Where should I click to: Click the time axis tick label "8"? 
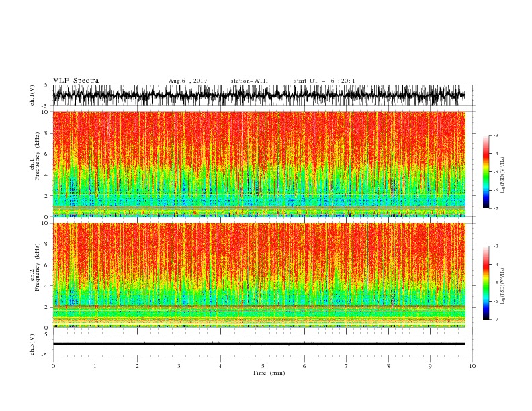[x=388, y=366]
